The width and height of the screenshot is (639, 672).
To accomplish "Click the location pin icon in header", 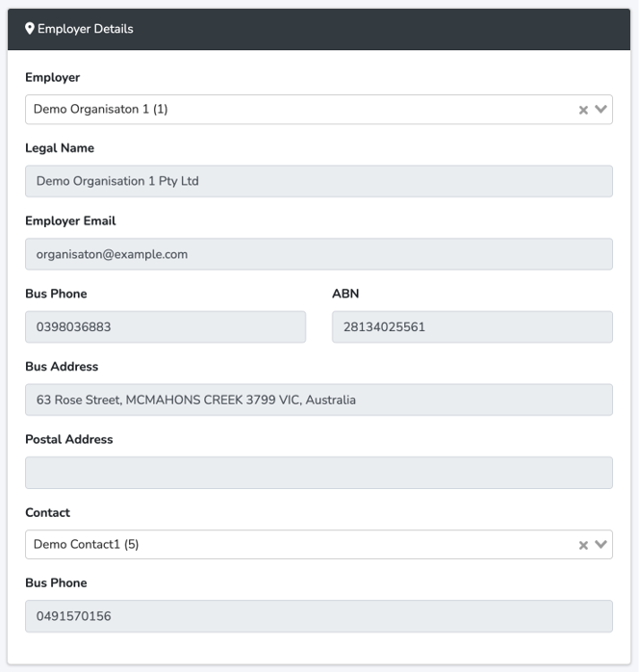I will click(x=30, y=29).
